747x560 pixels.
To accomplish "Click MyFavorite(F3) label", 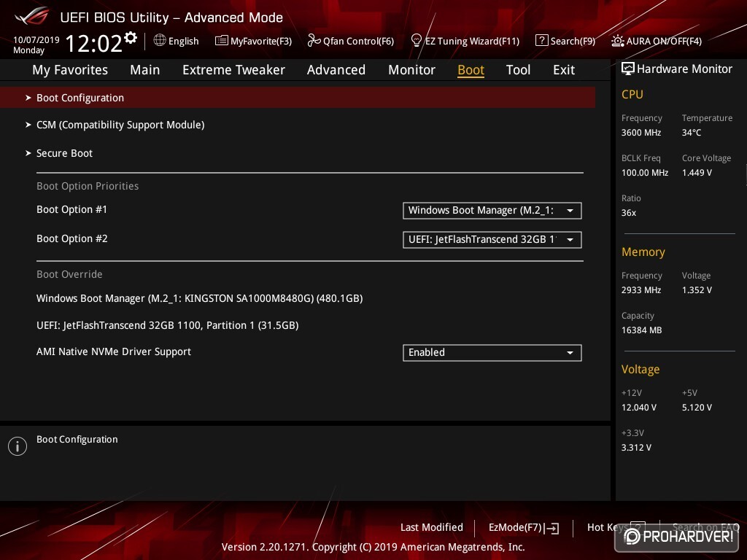I will (x=261, y=42).
